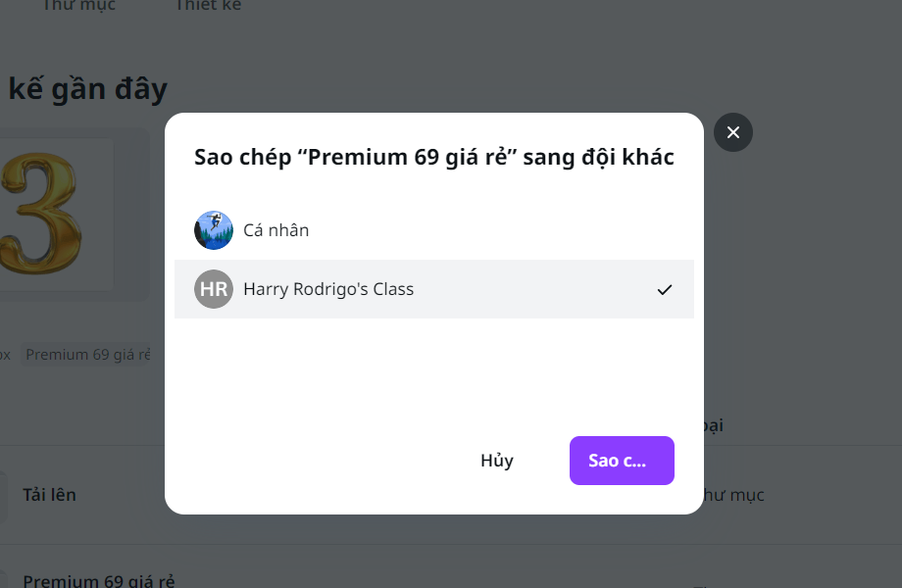Confirm with the purple Sao chép button
902x588 pixels.
[622, 461]
